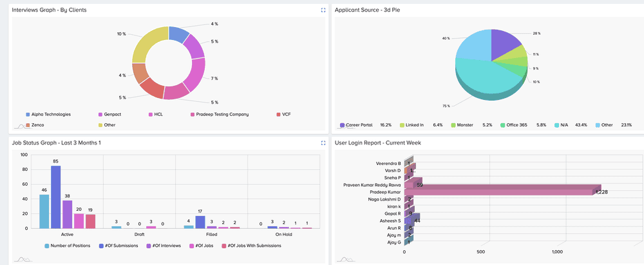644x265 pixels.
Task: Click the Active bar with value 85
Action: pos(56,197)
